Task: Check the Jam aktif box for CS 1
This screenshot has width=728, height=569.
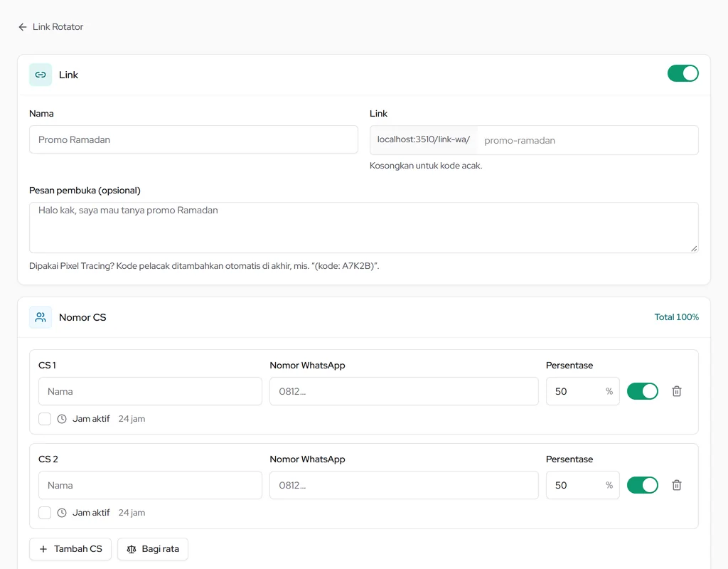Action: coord(45,419)
